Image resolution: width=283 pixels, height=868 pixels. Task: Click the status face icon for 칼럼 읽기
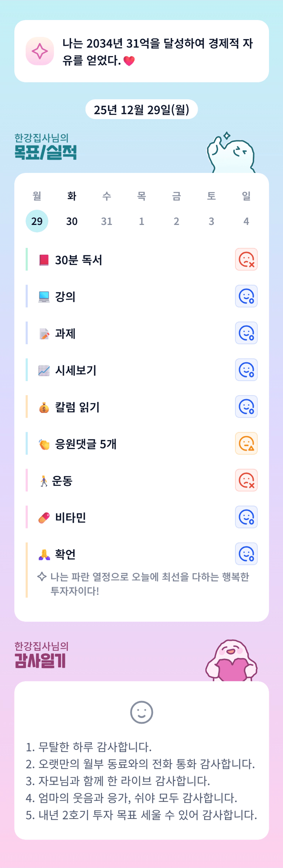(246, 406)
